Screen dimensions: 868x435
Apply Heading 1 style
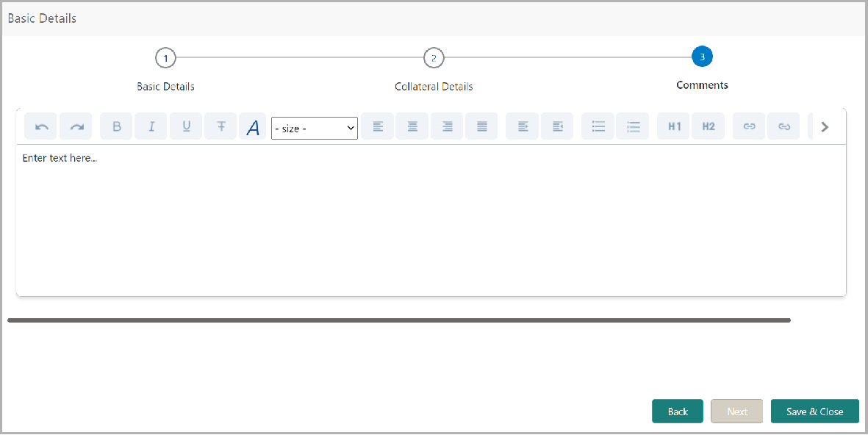[672, 126]
